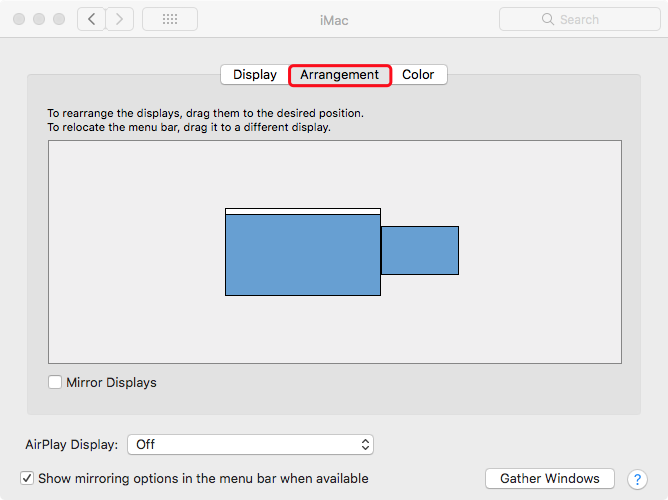Screen dimensions: 668x500
Task: Click the minimize window button
Action: click(39, 19)
